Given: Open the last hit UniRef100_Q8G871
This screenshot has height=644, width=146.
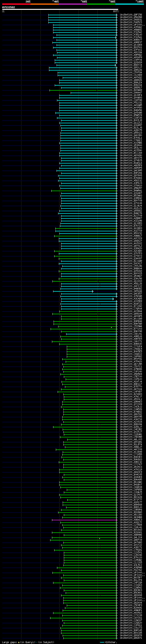Looking at the screenshot, I should [131, 638].
